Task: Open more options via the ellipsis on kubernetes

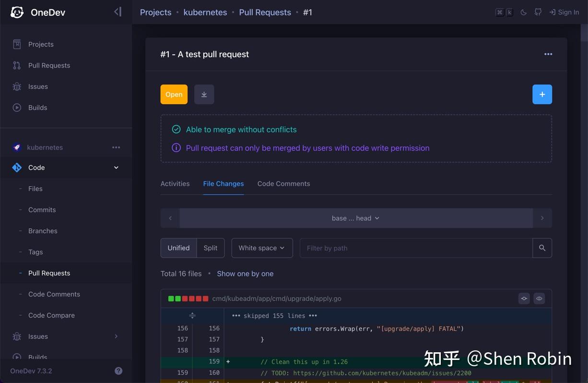Action: [x=116, y=147]
